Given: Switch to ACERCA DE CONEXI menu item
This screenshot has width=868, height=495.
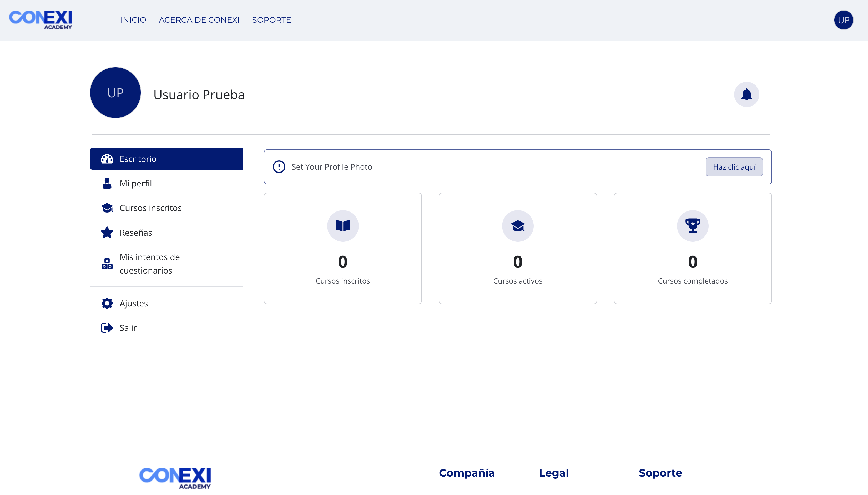Looking at the screenshot, I should [x=199, y=20].
